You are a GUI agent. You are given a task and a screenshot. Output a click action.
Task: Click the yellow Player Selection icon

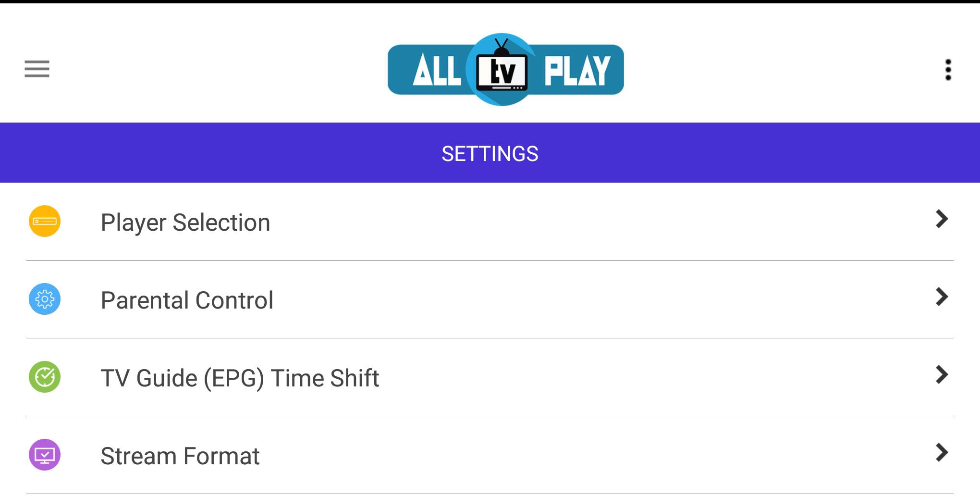point(45,221)
